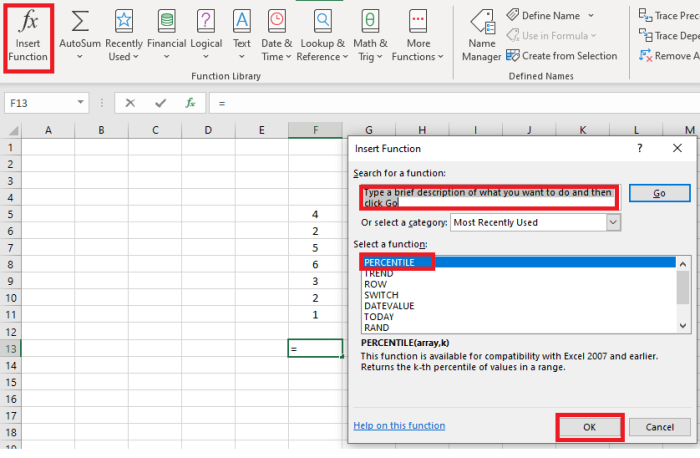Open the Logical functions library

pyautogui.click(x=206, y=36)
